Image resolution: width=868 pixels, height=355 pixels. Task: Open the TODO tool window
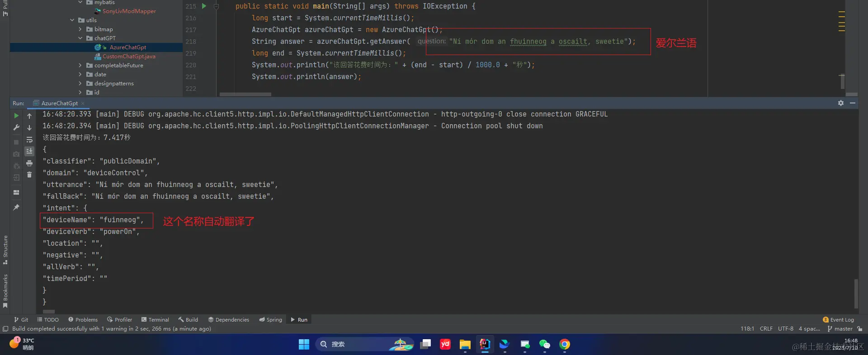pos(48,320)
